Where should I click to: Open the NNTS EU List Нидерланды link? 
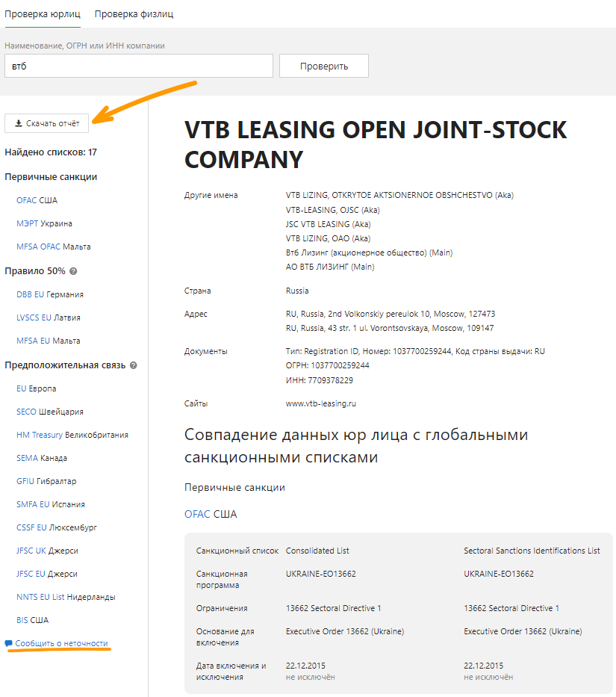click(66, 597)
